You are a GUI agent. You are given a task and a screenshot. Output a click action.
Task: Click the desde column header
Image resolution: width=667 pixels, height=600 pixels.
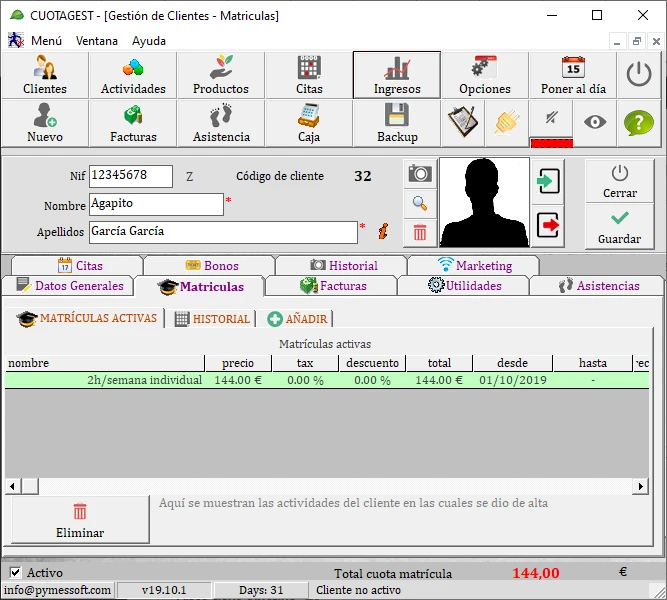pos(513,363)
